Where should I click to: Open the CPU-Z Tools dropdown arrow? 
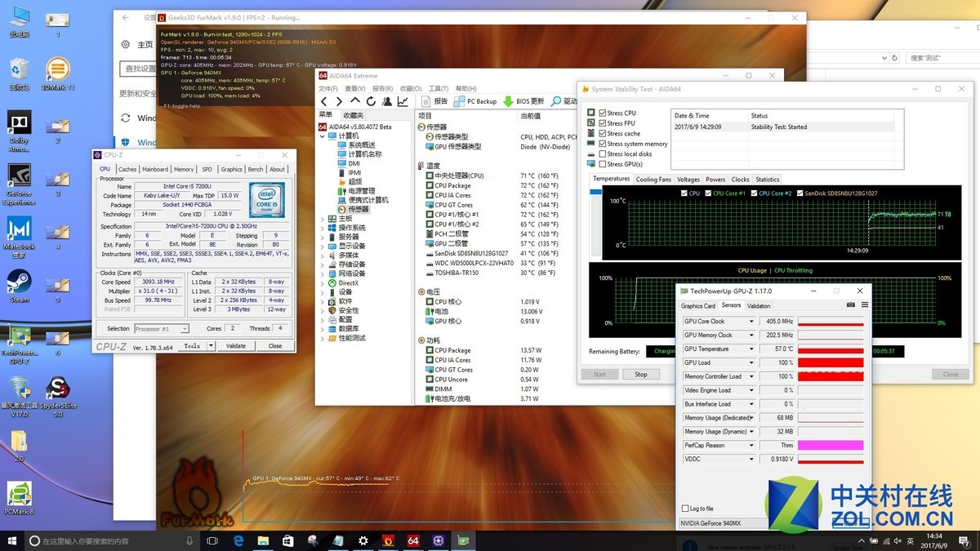[x=211, y=345]
